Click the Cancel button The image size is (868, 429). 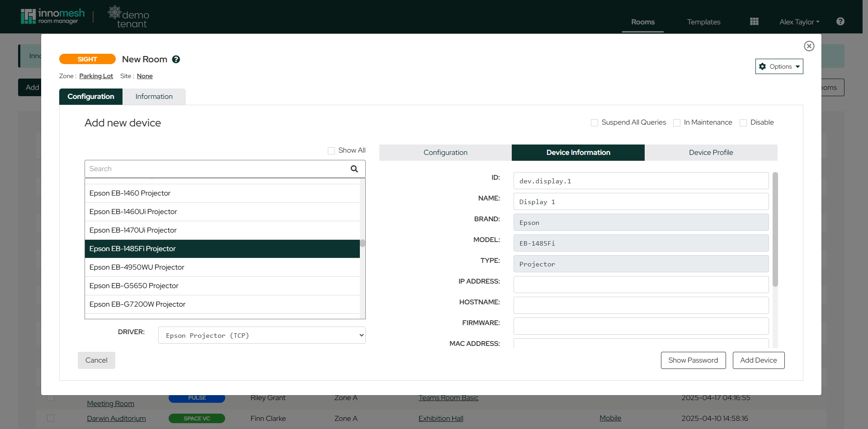click(x=96, y=360)
